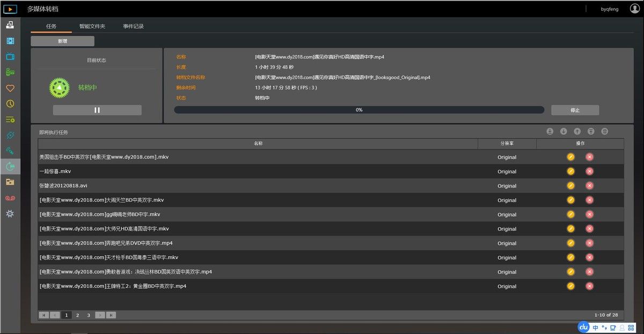Click the trash icon above the task list

coord(605,131)
